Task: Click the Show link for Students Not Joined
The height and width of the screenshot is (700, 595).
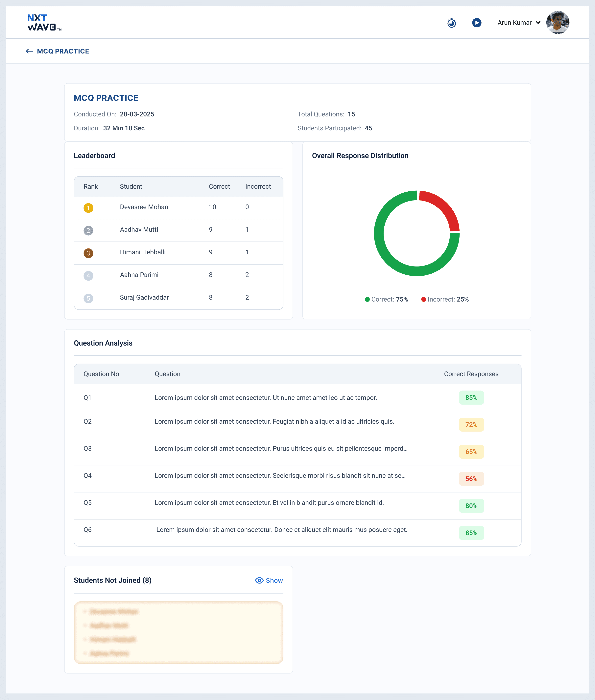Action: pyautogui.click(x=274, y=580)
